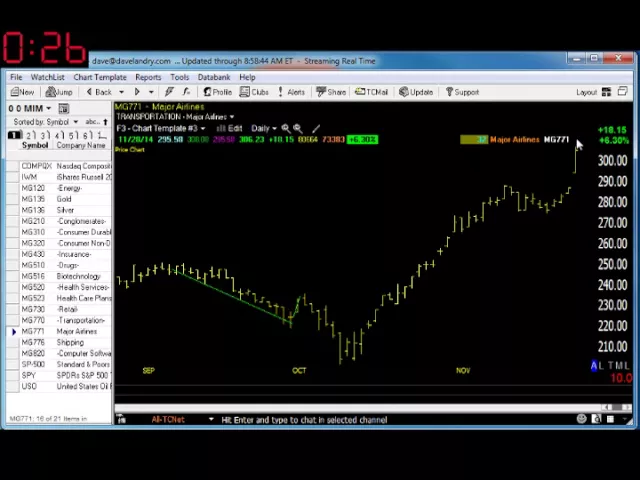Click the chat channel icon left of All-TCNet
The height and width of the screenshot is (480, 640).
[121, 419]
